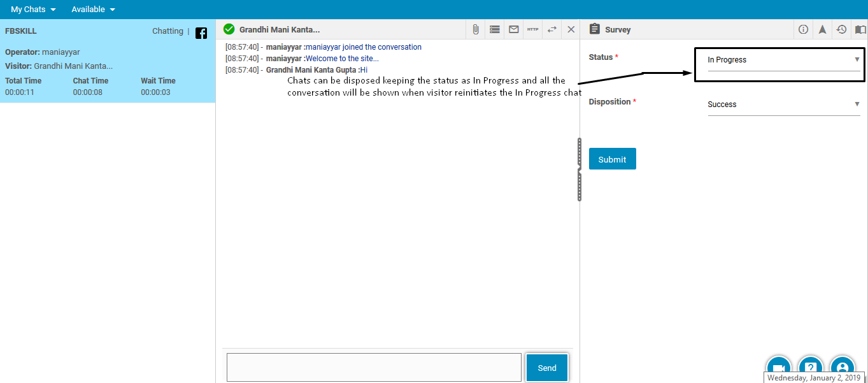Open the canned messages list icon
This screenshot has height=383, width=868.
(494, 29)
